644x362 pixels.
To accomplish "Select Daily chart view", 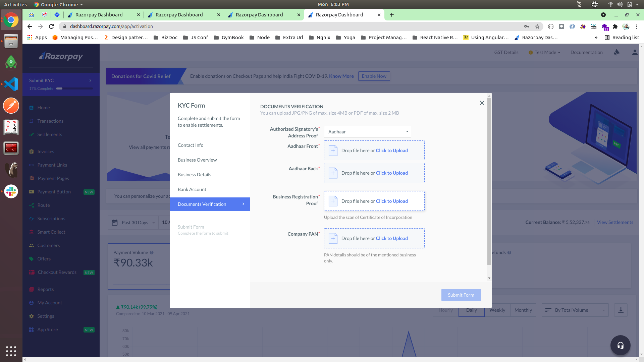I will pyautogui.click(x=471, y=310).
